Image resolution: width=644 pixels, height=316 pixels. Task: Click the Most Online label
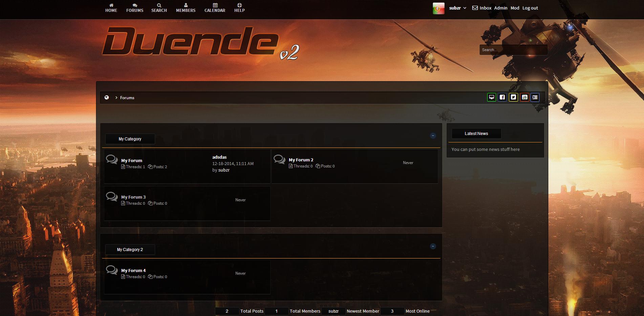click(x=417, y=311)
